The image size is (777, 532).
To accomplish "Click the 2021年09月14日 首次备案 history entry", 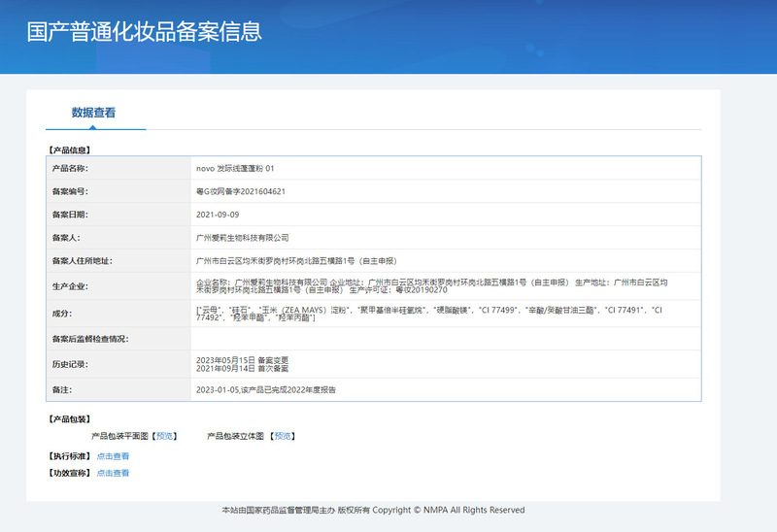I will [243, 368].
